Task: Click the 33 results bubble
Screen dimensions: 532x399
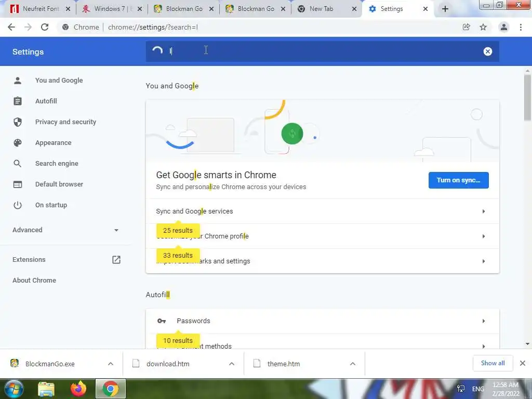Action: pos(178,256)
